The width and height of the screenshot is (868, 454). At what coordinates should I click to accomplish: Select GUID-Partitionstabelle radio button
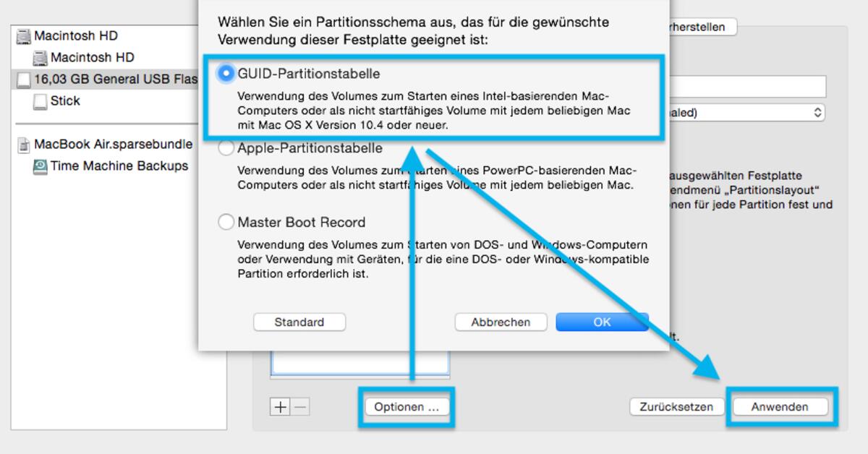point(227,74)
